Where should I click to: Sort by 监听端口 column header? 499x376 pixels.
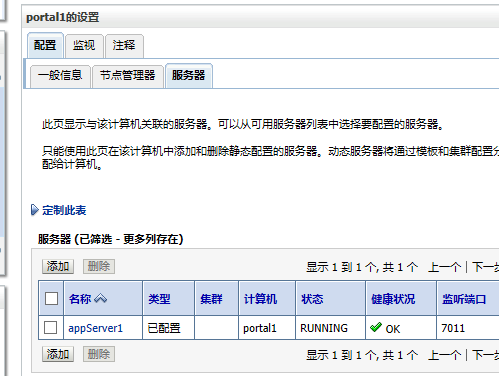(x=464, y=299)
